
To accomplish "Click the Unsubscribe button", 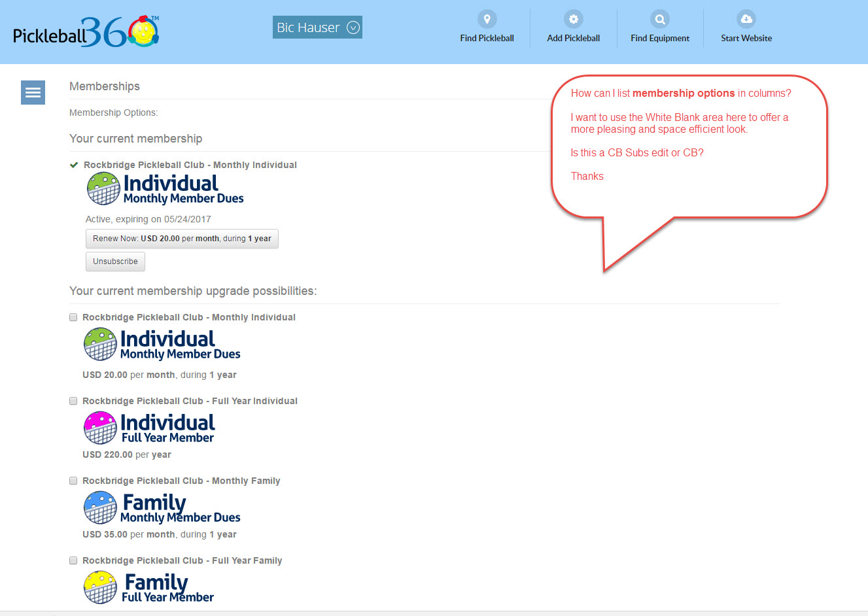I will pos(115,262).
